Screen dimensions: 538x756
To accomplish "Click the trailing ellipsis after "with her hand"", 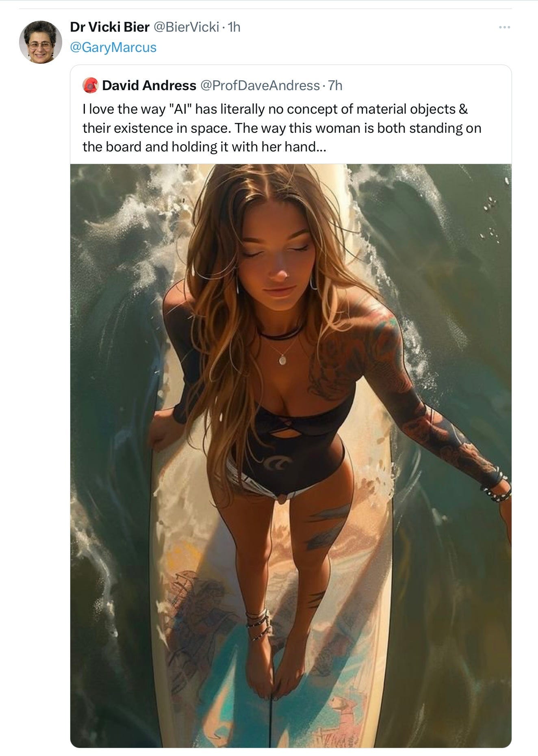I will pyautogui.click(x=321, y=147).
